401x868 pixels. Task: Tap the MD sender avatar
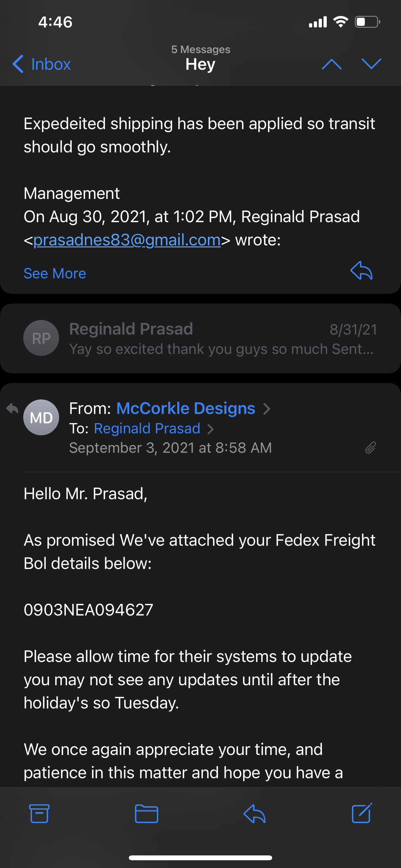(41, 417)
